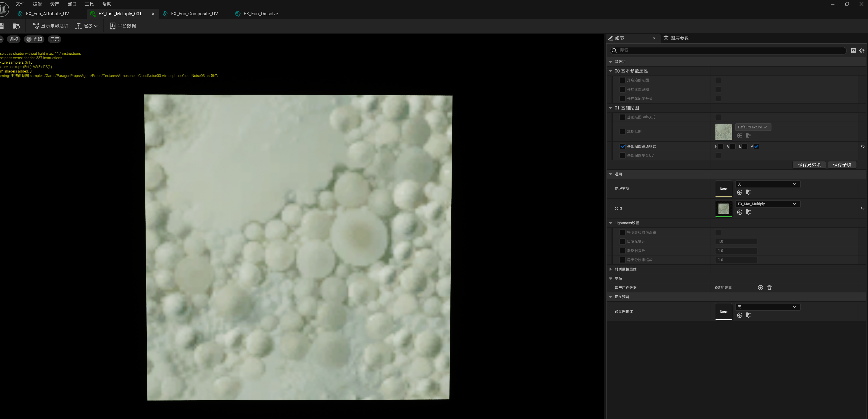Open the hierarchy (层级) dropdown
The width and height of the screenshot is (868, 419).
[x=87, y=26]
